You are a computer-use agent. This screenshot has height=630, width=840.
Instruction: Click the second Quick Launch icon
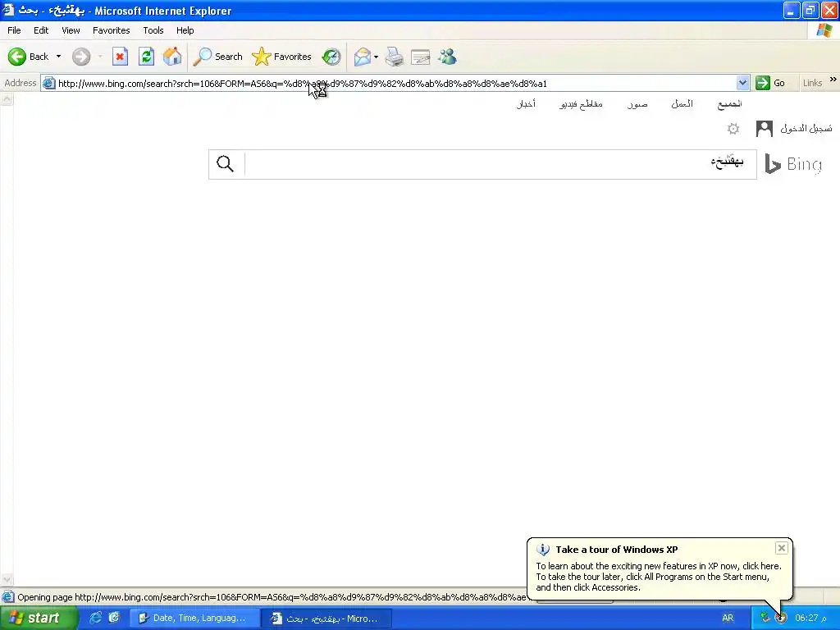coord(114,618)
